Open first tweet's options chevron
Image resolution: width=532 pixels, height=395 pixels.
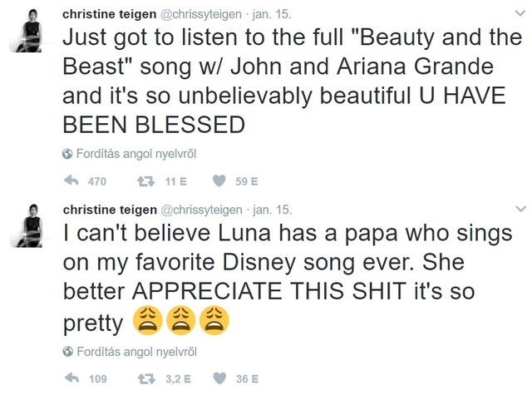pos(521,14)
